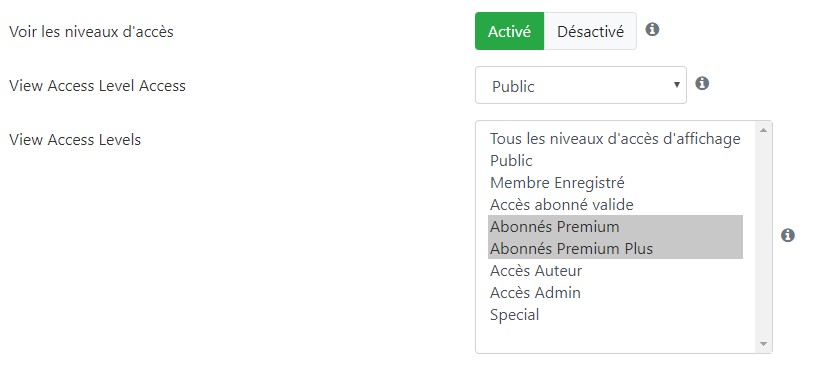Click the View Access Levels scrollbar track

tap(763, 237)
